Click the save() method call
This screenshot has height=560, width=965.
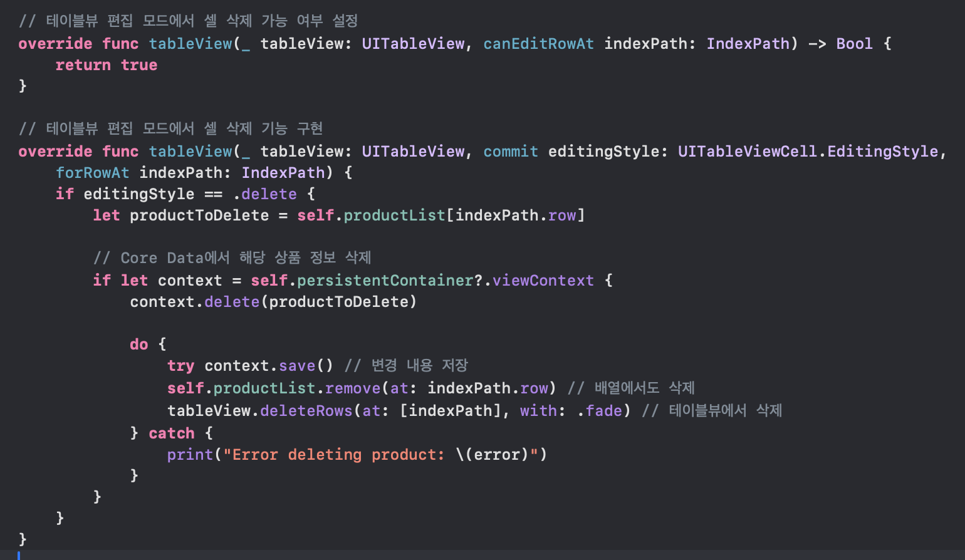coord(306,366)
